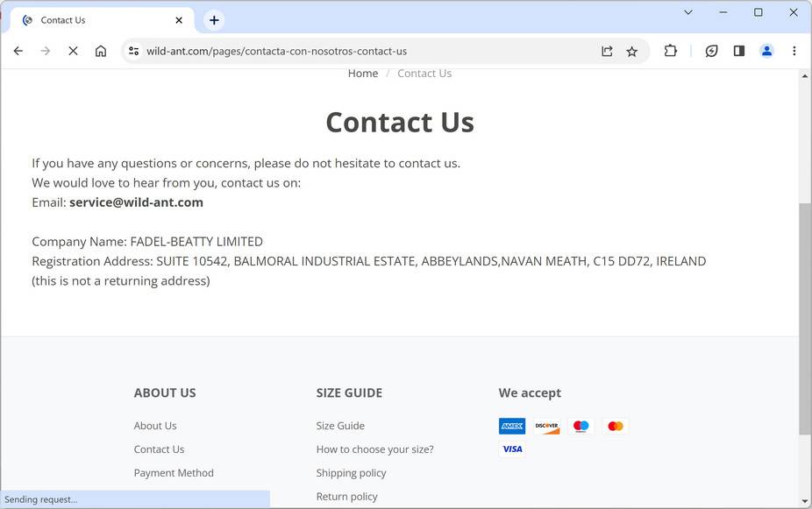Open How to choose your size link

pos(375,449)
